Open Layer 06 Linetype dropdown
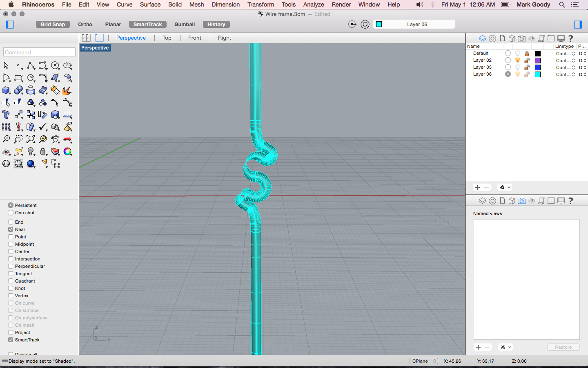Screen dimensions: 588x368 [566, 74]
